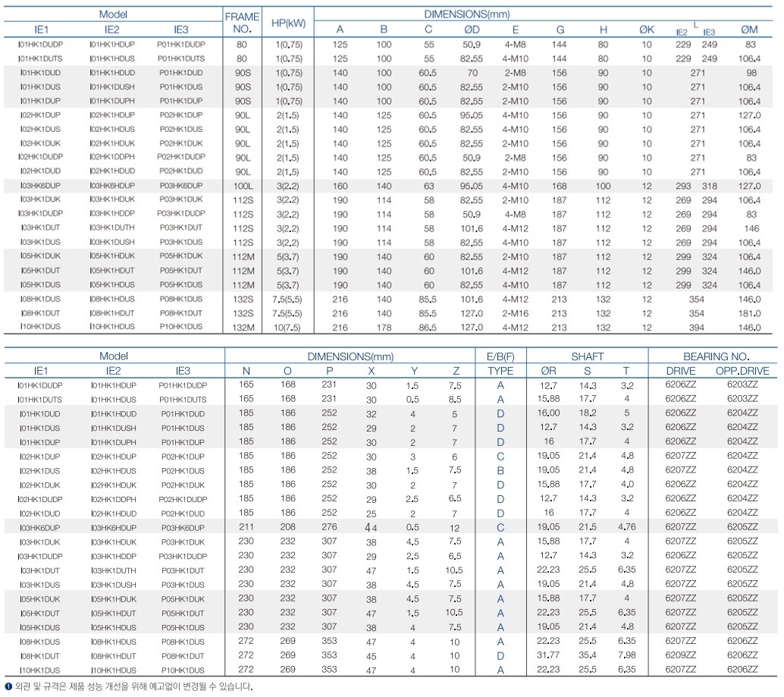Click the HP(kW) column header
The width and height of the screenshot is (784, 697).
pos(288,23)
